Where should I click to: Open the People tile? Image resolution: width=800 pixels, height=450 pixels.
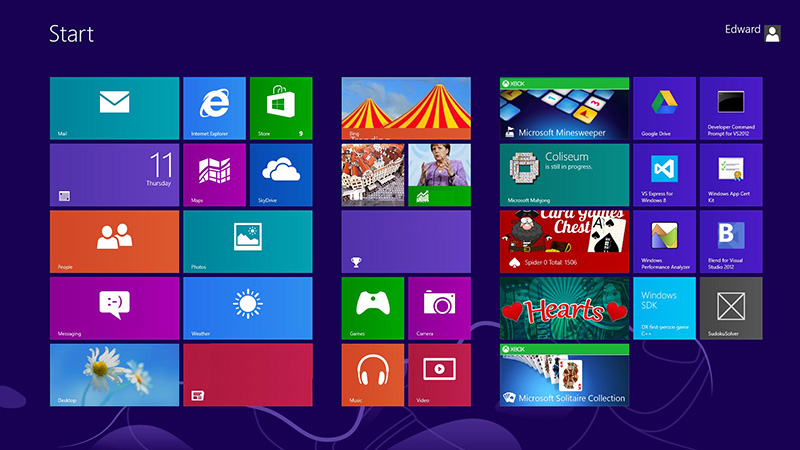[114, 242]
